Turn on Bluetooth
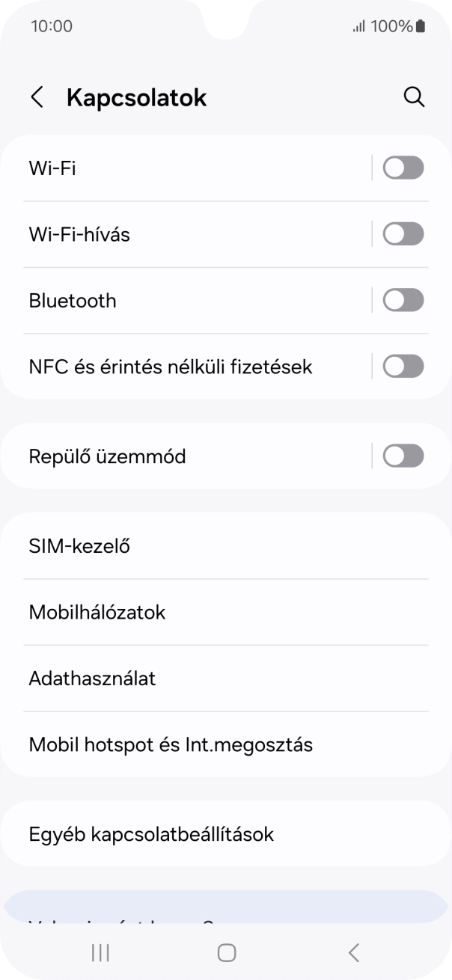 [403, 300]
